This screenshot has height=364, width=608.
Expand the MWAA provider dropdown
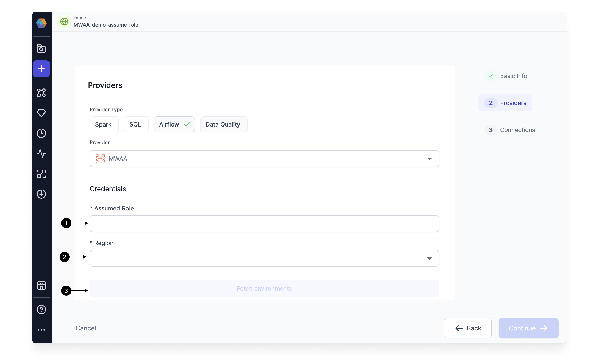click(264, 159)
